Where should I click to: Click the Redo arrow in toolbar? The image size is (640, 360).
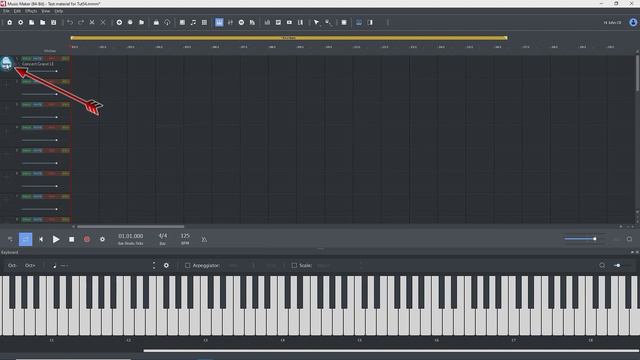click(81, 22)
